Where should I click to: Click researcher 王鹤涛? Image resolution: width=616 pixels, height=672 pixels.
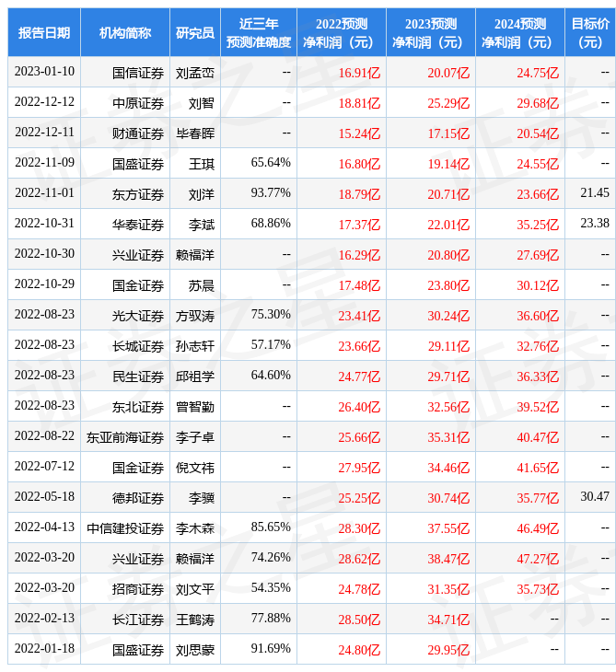(x=195, y=620)
